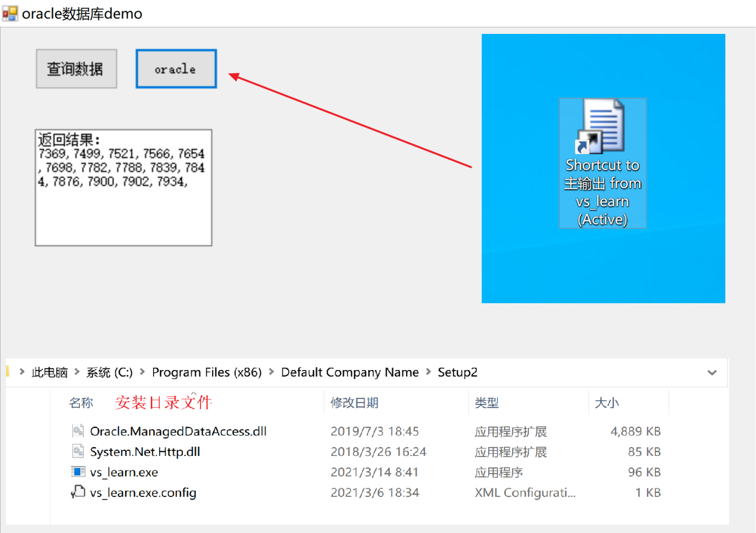Click the 查询数据 button
The image size is (756, 533).
pos(76,68)
